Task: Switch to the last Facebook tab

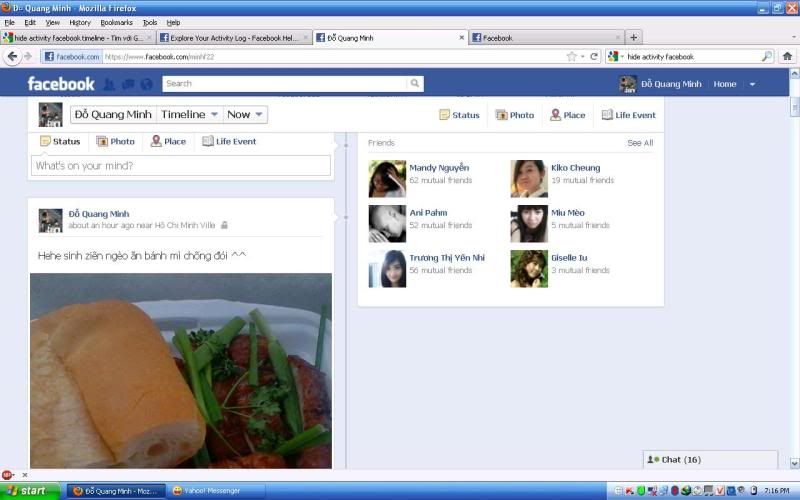Action: pyautogui.click(x=546, y=38)
